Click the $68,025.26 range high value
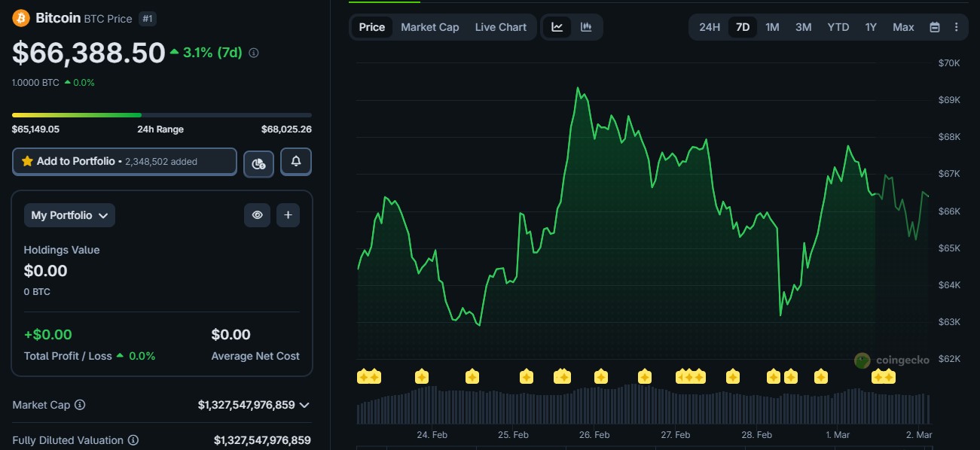 click(x=286, y=129)
